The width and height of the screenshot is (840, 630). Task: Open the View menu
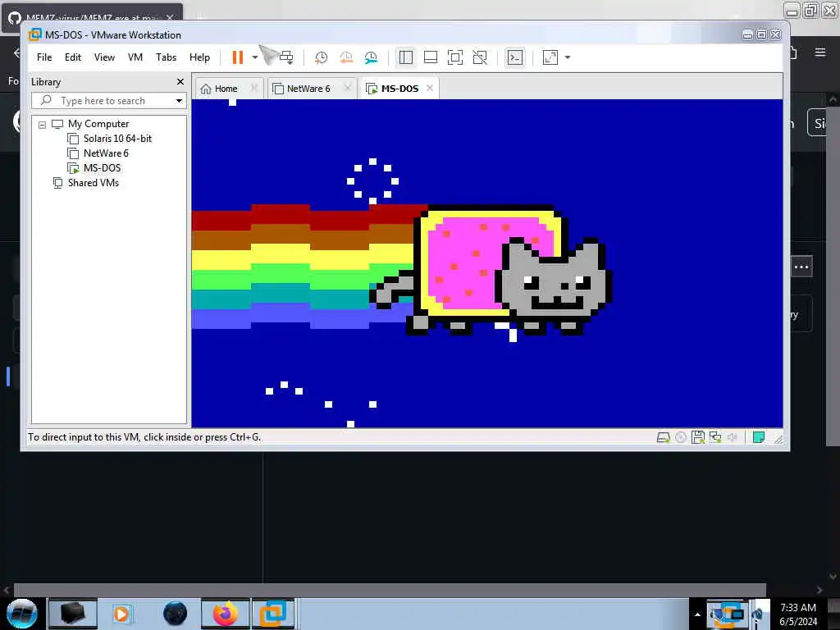[x=104, y=57]
